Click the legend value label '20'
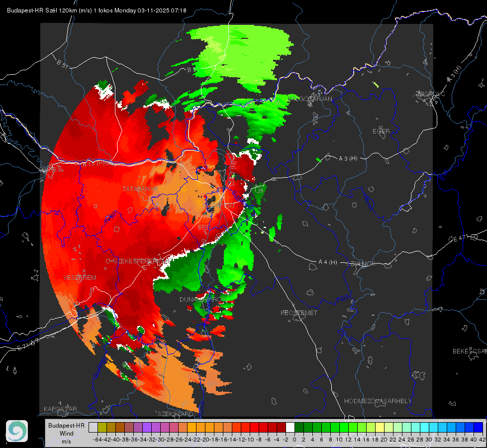Screen dimensions: 487x448 [x=384, y=440]
